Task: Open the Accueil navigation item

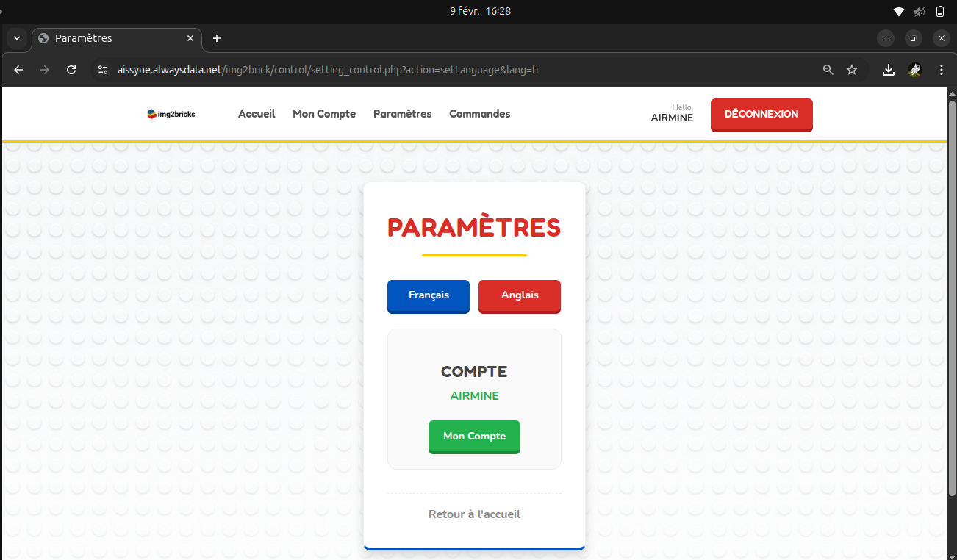Action: (257, 114)
